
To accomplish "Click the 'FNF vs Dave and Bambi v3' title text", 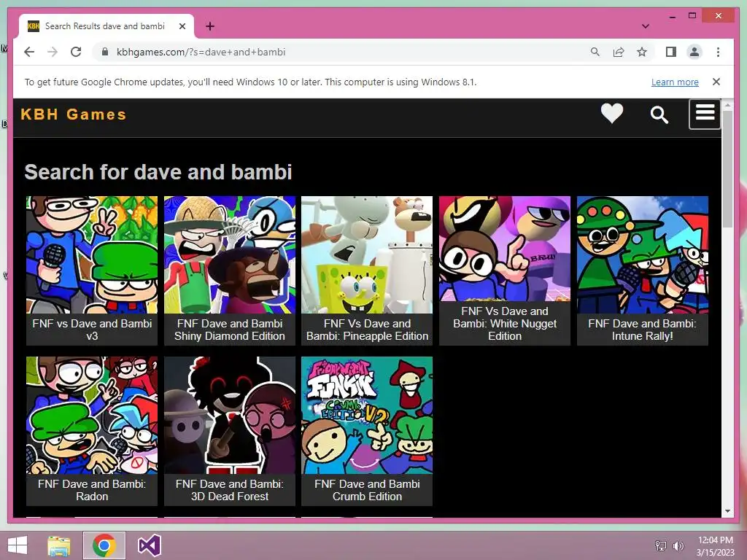I will tap(92, 330).
